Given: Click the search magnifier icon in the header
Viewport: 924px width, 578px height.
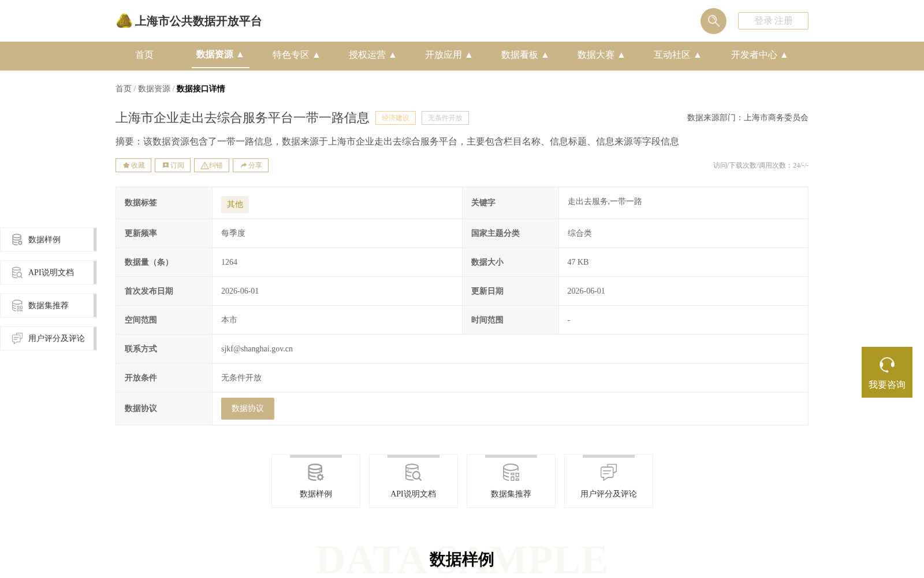Looking at the screenshot, I should [x=713, y=21].
